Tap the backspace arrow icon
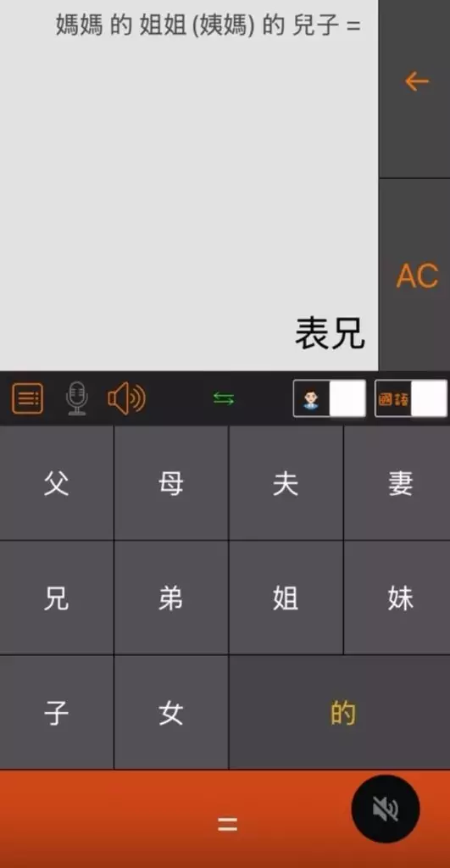 tap(416, 82)
